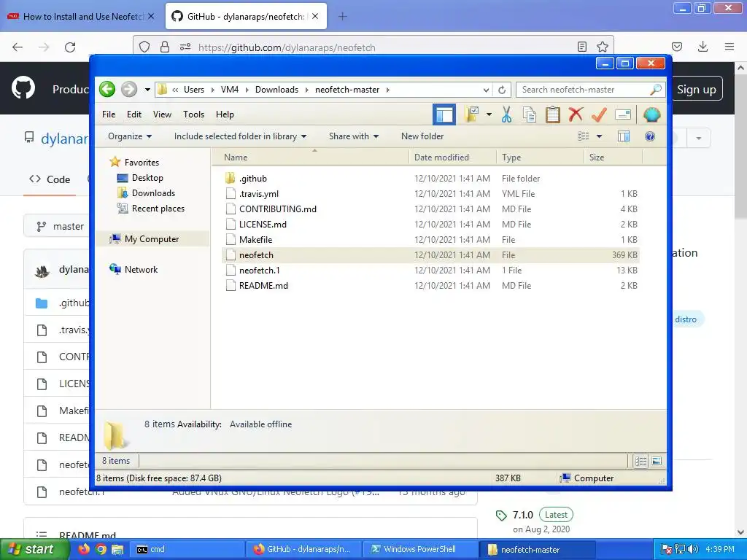Click the Change your view icon

[584, 136]
